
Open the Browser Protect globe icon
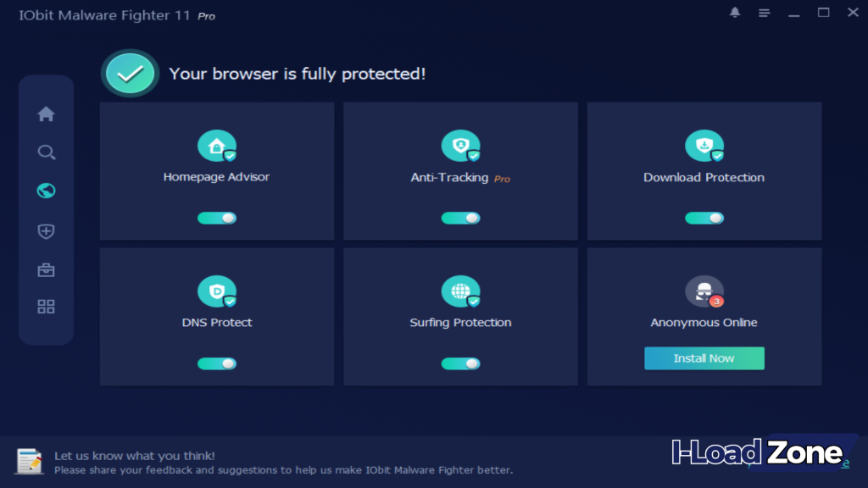pos(46,191)
